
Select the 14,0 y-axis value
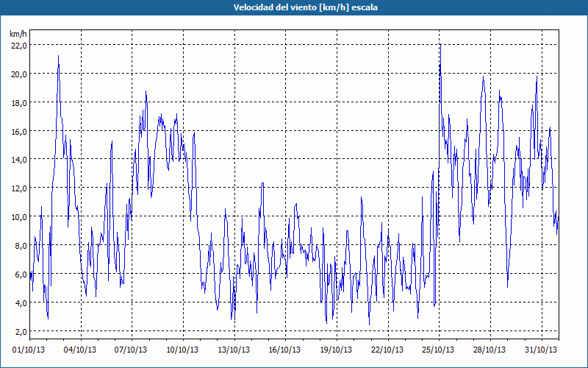point(19,160)
